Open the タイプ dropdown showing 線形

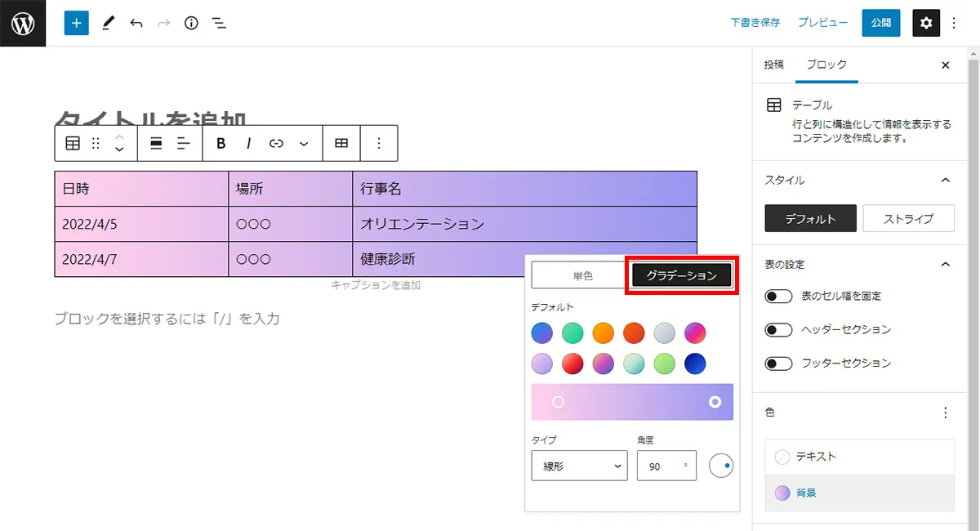[x=579, y=466]
